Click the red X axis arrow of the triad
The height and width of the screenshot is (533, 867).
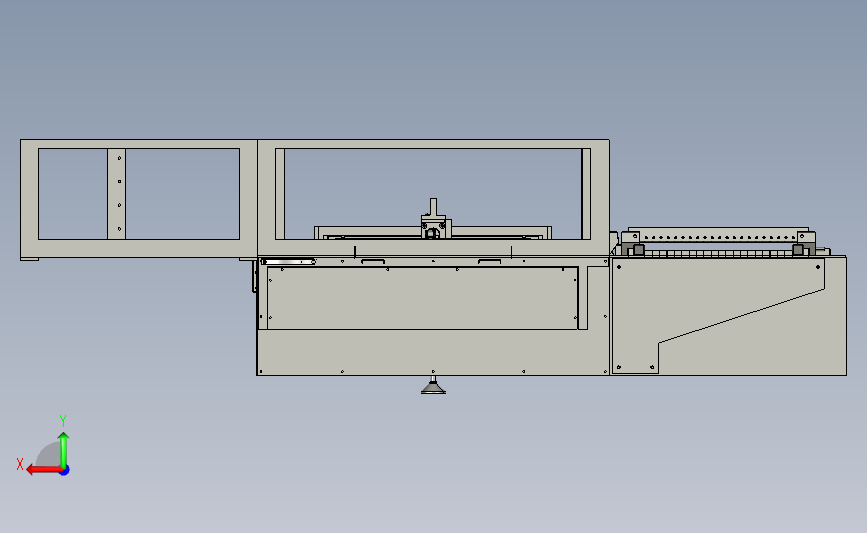click(43, 470)
